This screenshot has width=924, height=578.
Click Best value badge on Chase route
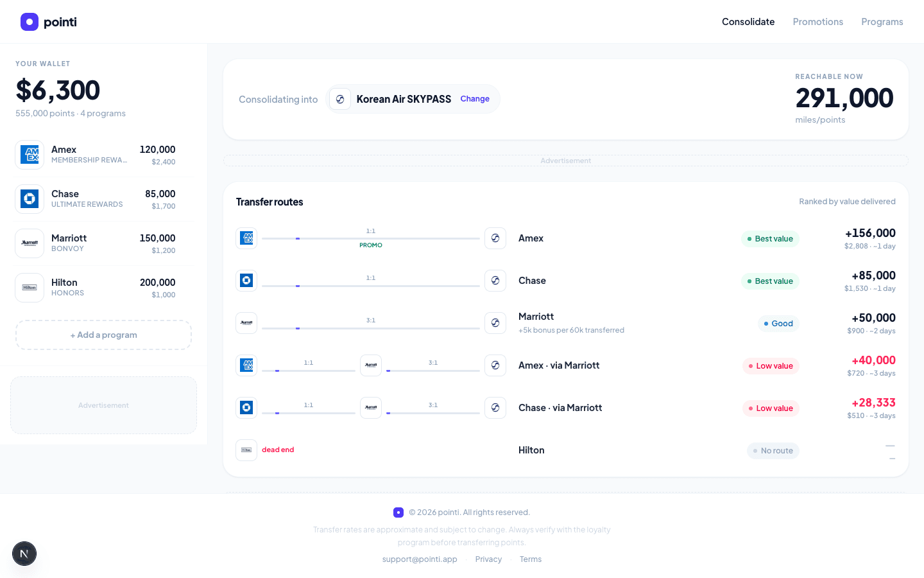pyautogui.click(x=770, y=281)
